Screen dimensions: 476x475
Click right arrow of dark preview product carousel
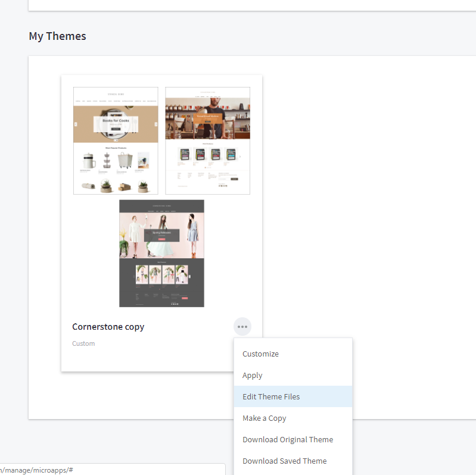click(x=189, y=276)
